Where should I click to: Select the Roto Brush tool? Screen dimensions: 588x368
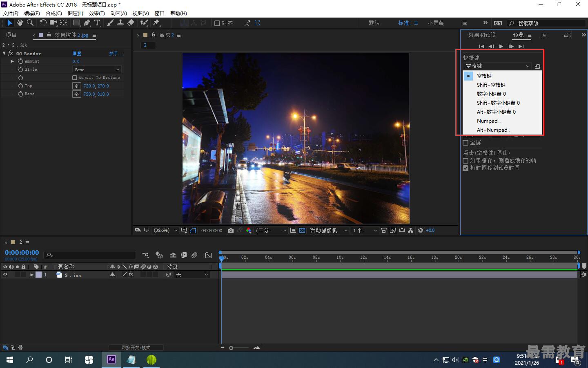pyautogui.click(x=144, y=23)
